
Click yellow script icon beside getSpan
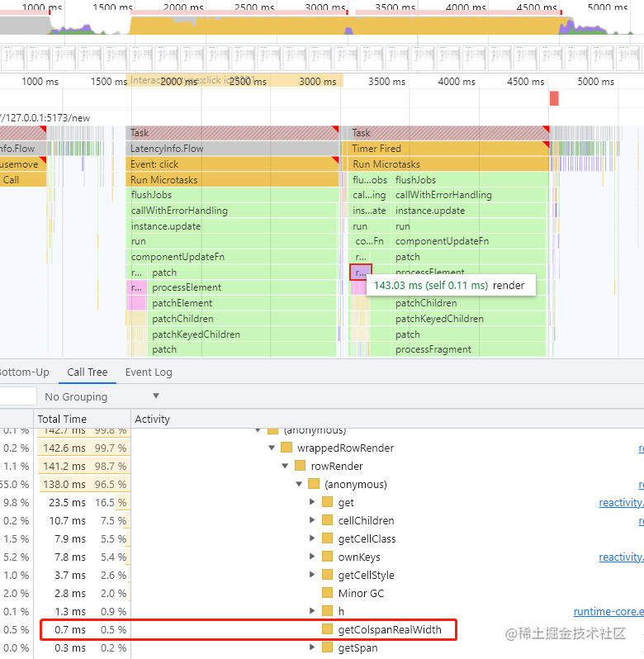[x=327, y=647]
